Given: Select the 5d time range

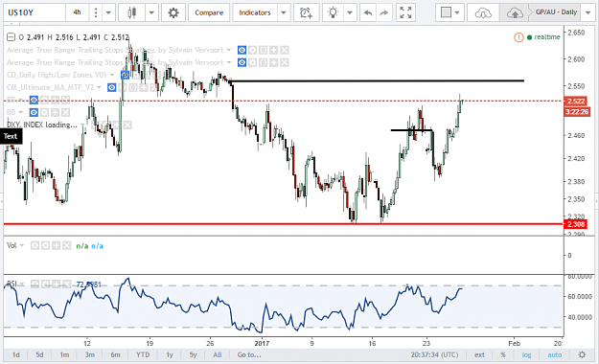Looking at the screenshot, I should tap(39, 354).
